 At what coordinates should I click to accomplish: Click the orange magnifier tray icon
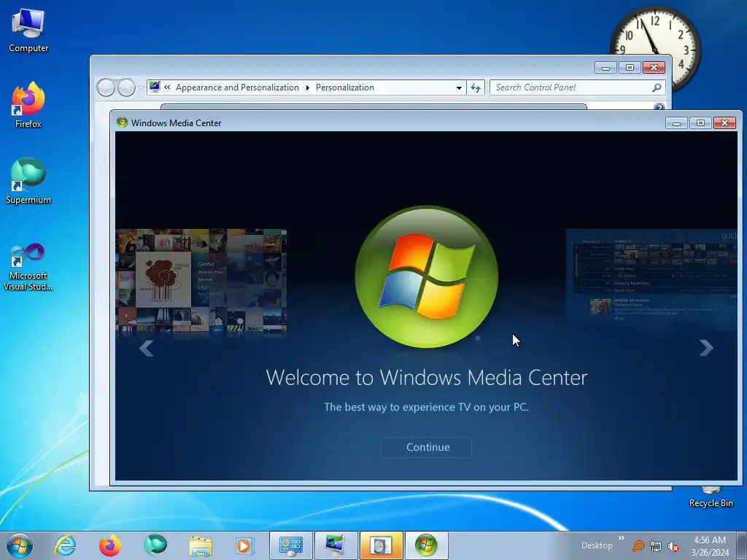point(638,546)
